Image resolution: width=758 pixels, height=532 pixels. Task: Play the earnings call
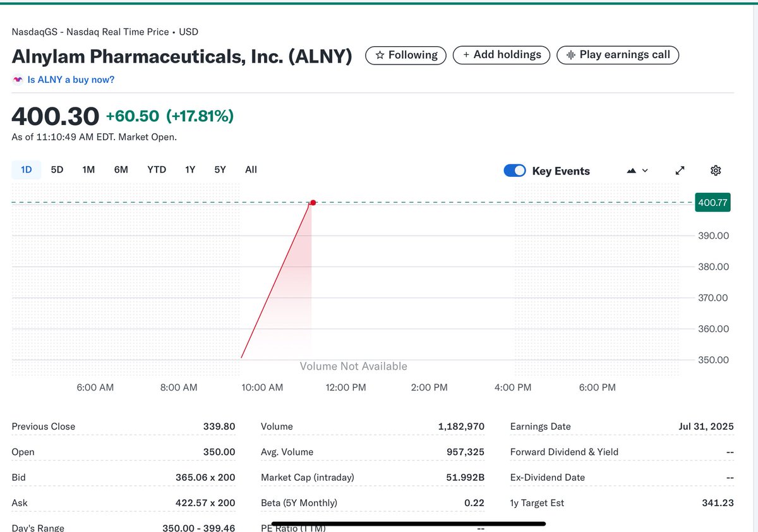(618, 55)
